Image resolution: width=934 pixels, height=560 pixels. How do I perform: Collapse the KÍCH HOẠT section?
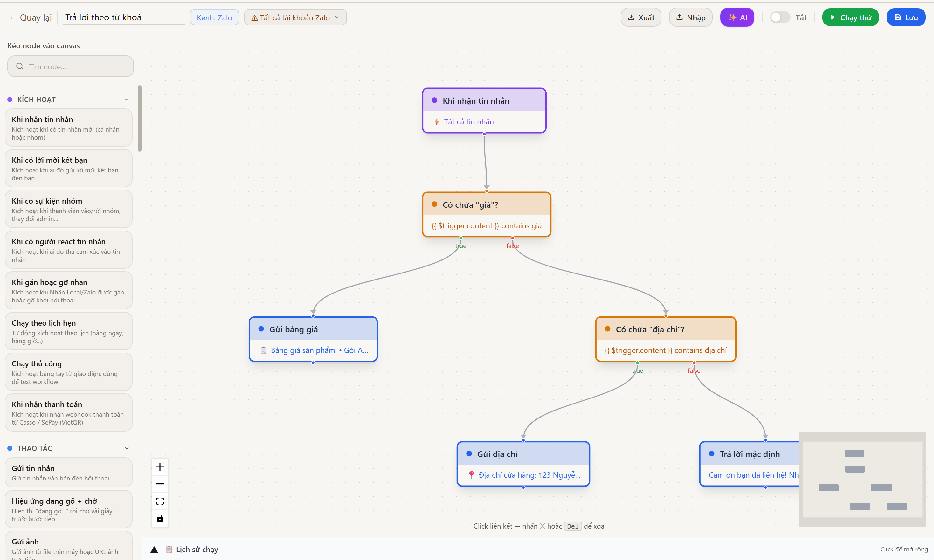pyautogui.click(x=127, y=100)
